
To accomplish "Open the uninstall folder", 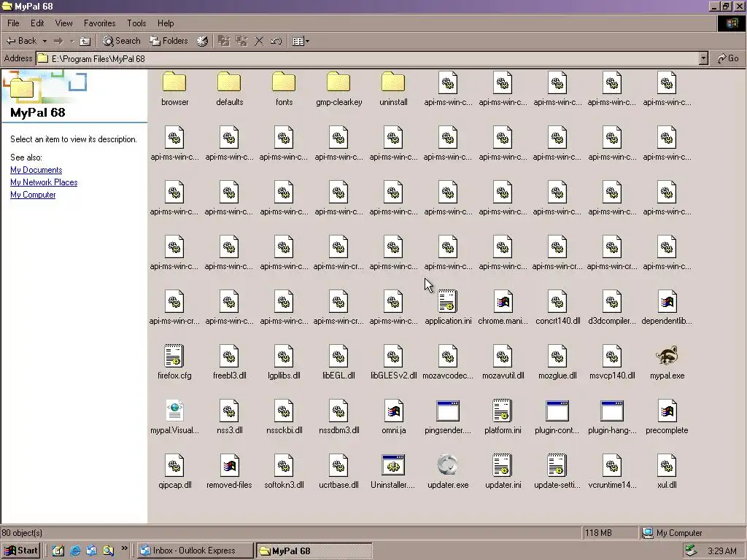I will tap(393, 88).
